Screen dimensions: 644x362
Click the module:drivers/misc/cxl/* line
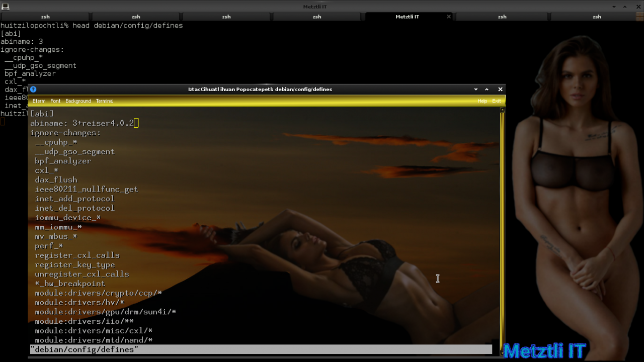pos(94,331)
